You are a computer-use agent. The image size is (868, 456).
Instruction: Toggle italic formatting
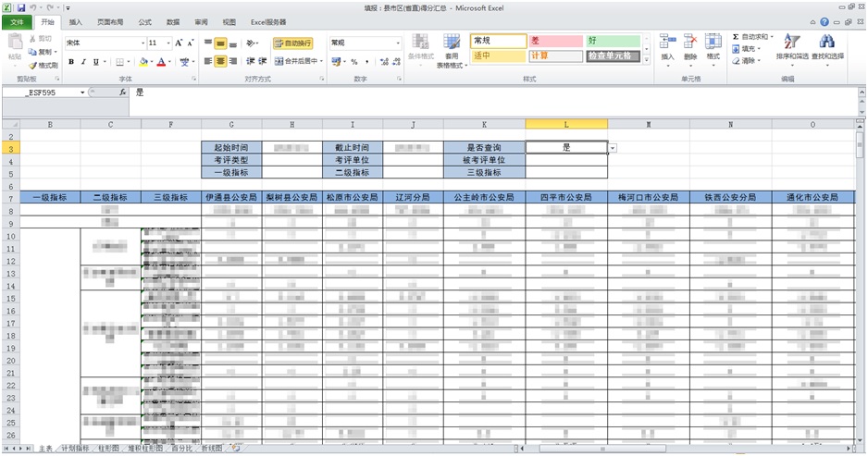pyautogui.click(x=83, y=62)
